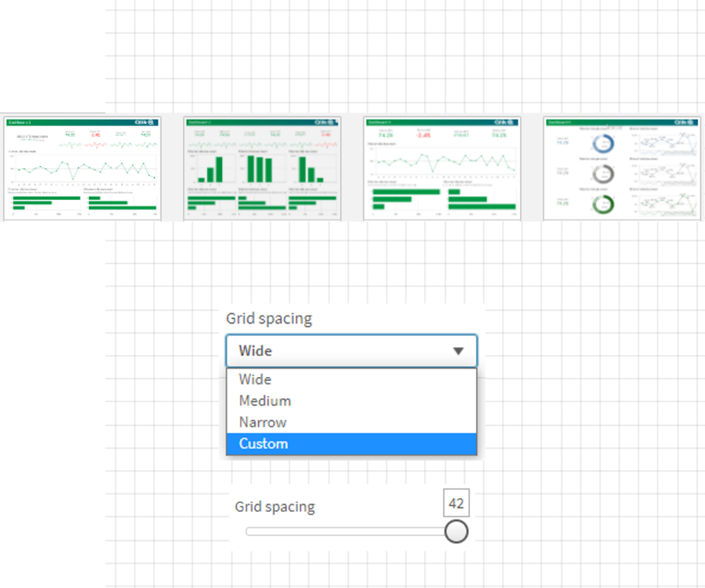Click the Qlik logo on Dashboard 3 thumbnail
This screenshot has width=705, height=588.
(x=503, y=124)
